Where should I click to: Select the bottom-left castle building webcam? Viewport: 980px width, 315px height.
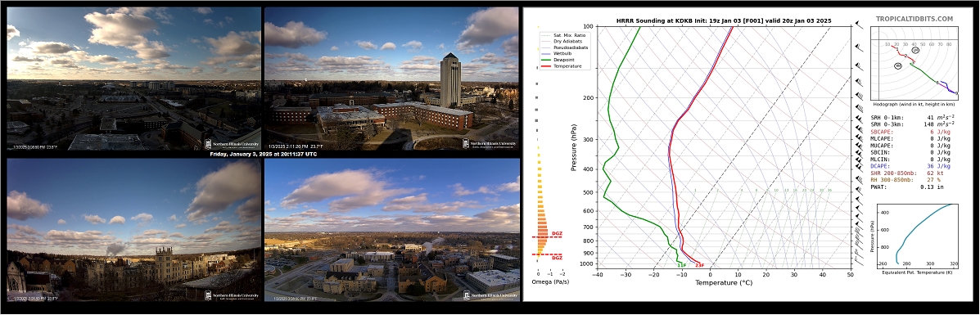point(133,229)
